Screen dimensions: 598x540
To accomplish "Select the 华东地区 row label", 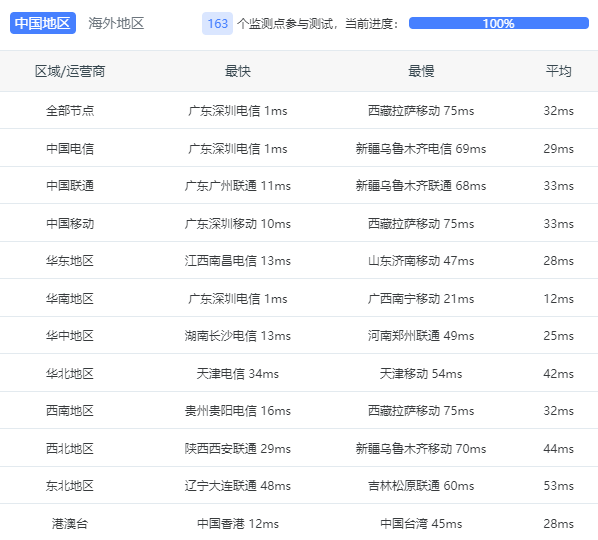I will click(x=70, y=261).
